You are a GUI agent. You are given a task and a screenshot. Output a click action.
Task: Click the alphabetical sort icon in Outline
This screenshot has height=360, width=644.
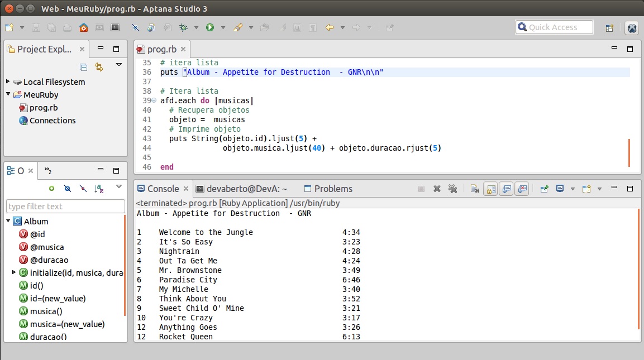99,189
